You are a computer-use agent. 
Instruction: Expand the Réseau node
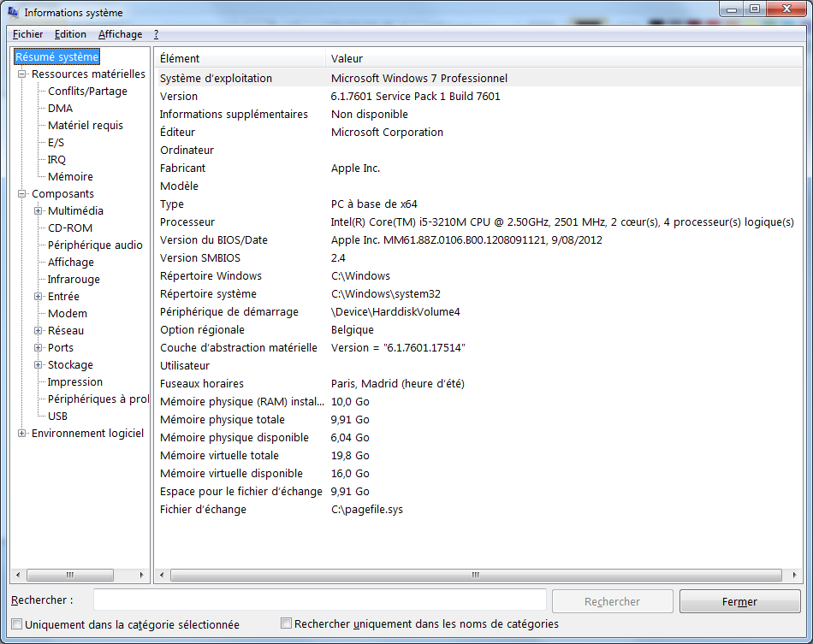(x=38, y=330)
